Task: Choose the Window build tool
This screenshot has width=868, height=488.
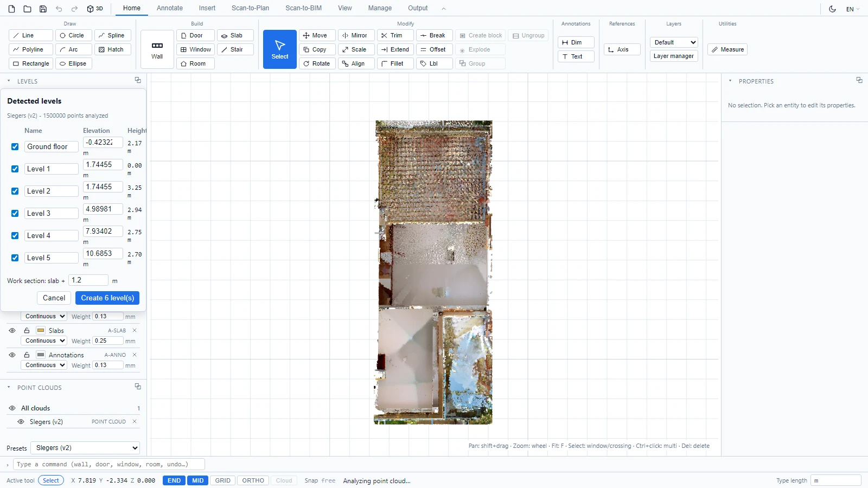Action: [x=195, y=49]
